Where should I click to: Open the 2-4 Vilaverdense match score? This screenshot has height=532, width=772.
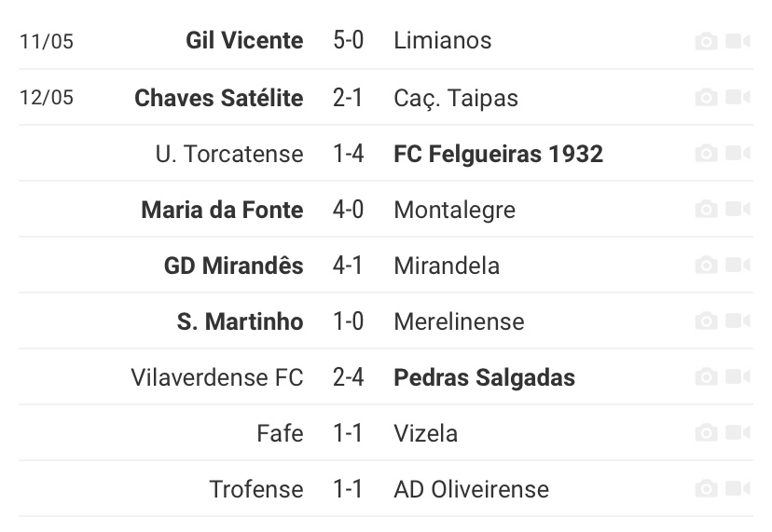click(x=348, y=377)
